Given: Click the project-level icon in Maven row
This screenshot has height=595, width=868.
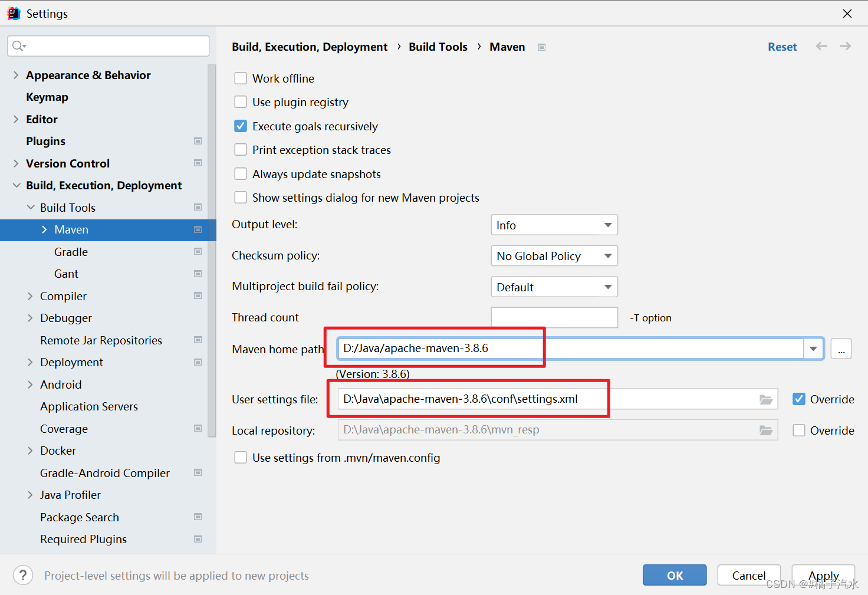Looking at the screenshot, I should coord(198,229).
